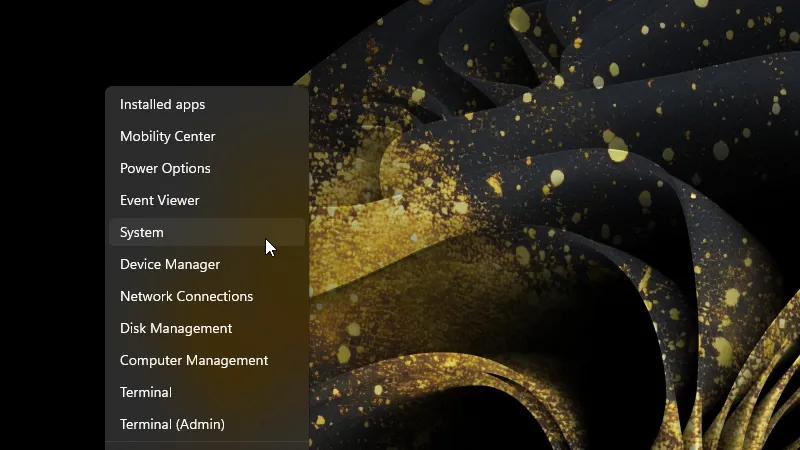Viewport: 800px width, 450px height.
Task: Open Terminal (Admin) entry
Action: pyautogui.click(x=207, y=424)
